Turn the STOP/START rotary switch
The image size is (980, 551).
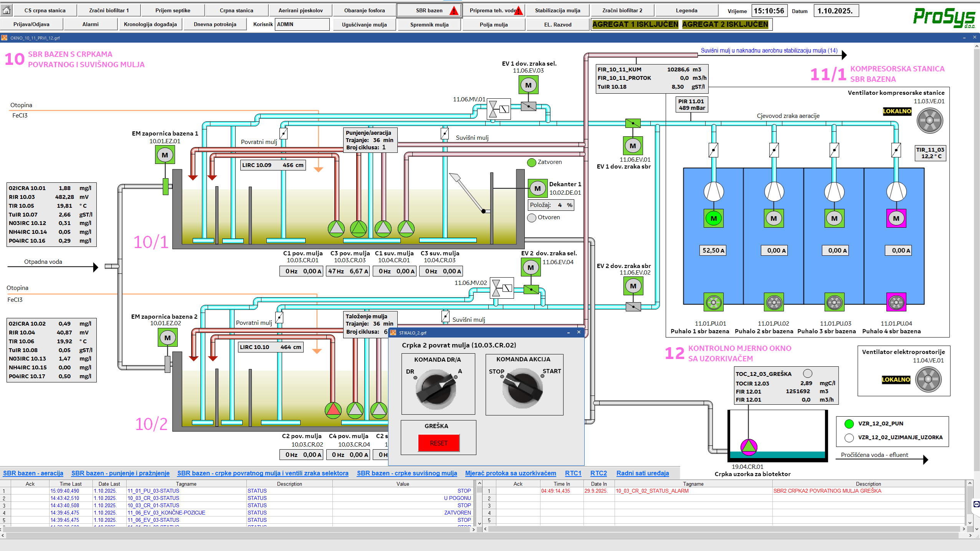click(x=522, y=388)
